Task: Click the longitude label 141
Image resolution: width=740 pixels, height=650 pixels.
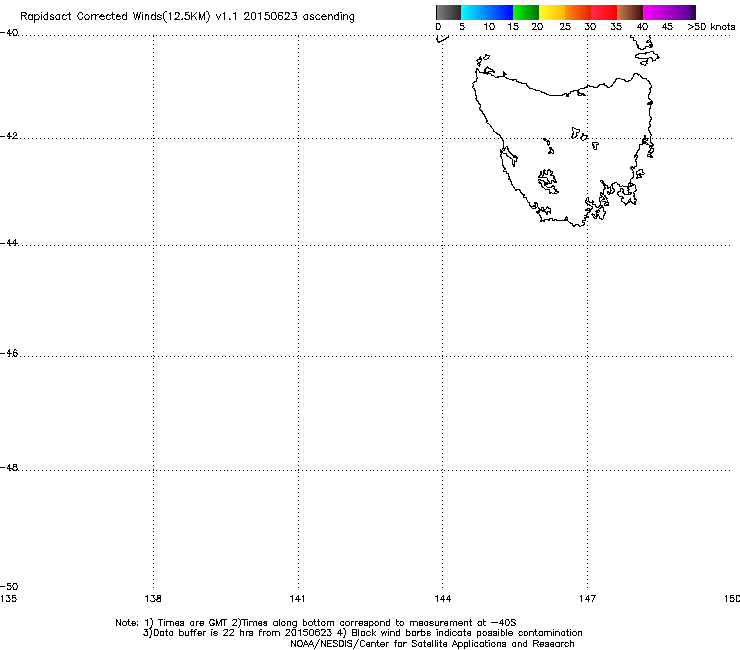Action: click(297, 599)
